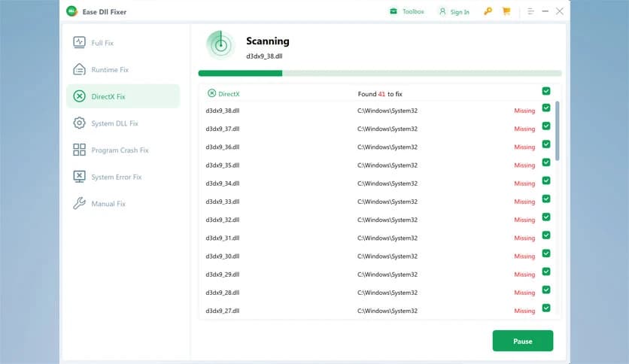Select the d3dx9_37.dll file name
Viewport: 629px width, 364px height.
coord(223,129)
